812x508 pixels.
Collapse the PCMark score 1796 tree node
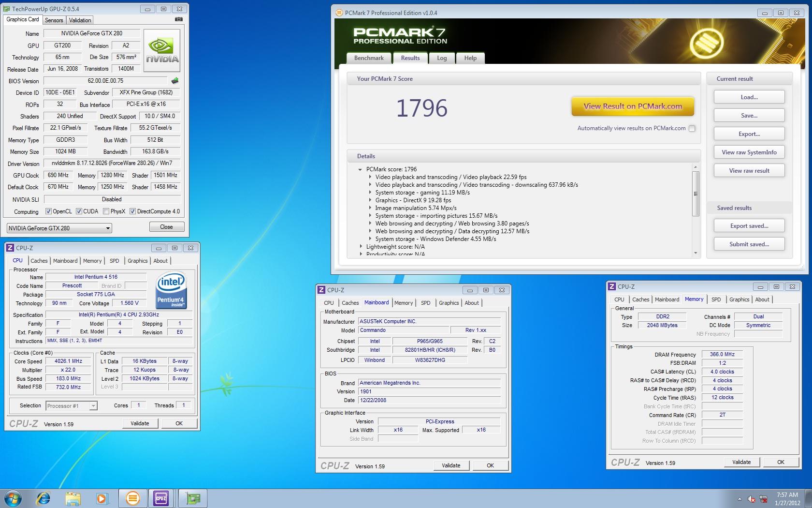[360, 169]
